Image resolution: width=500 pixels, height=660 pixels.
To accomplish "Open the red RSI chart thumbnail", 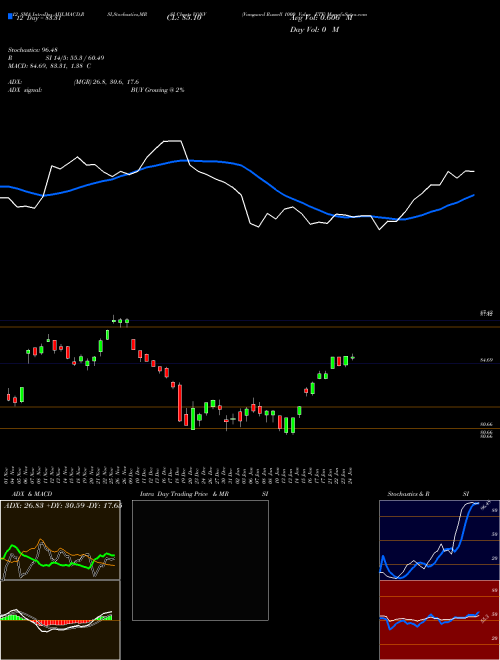I will [439, 620].
